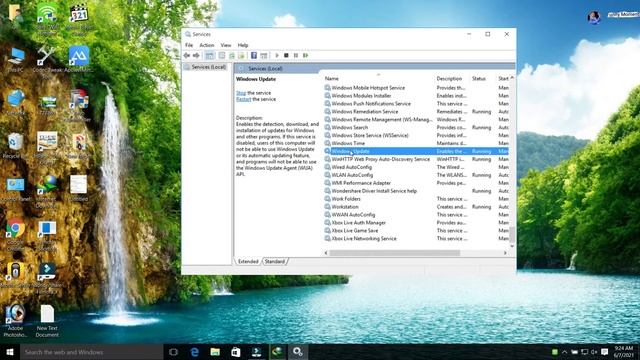Select Windows Remote Management service row
640x360 pixels.
[x=416, y=120]
